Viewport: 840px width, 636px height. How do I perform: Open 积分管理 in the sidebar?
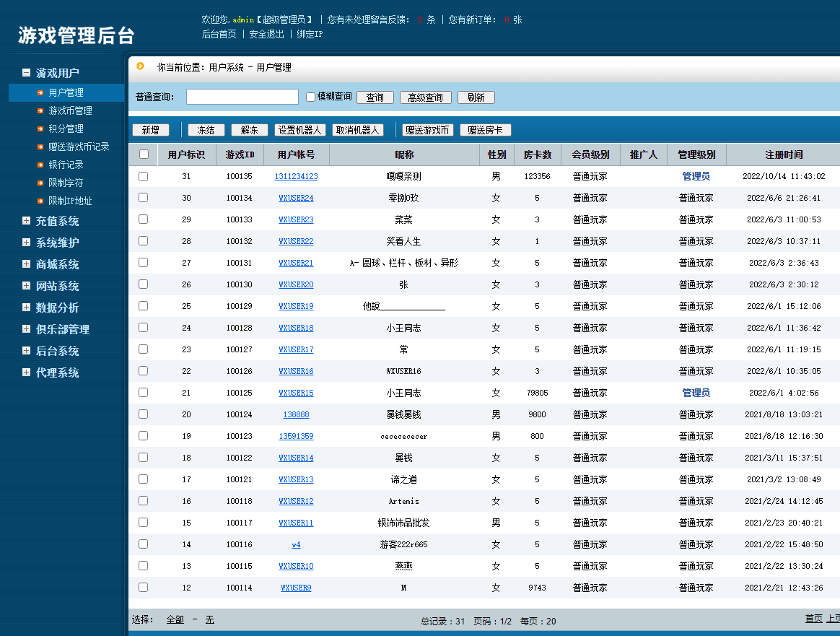66,128
